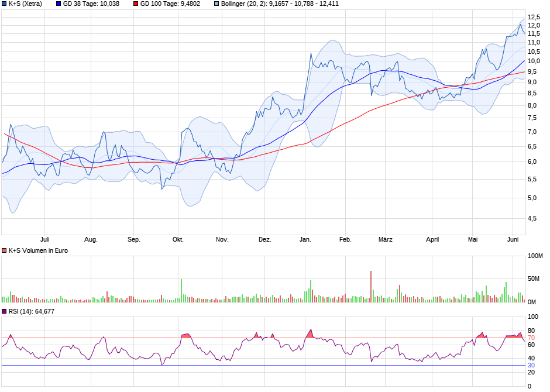Click the 9,5 price axis value

[532, 71]
